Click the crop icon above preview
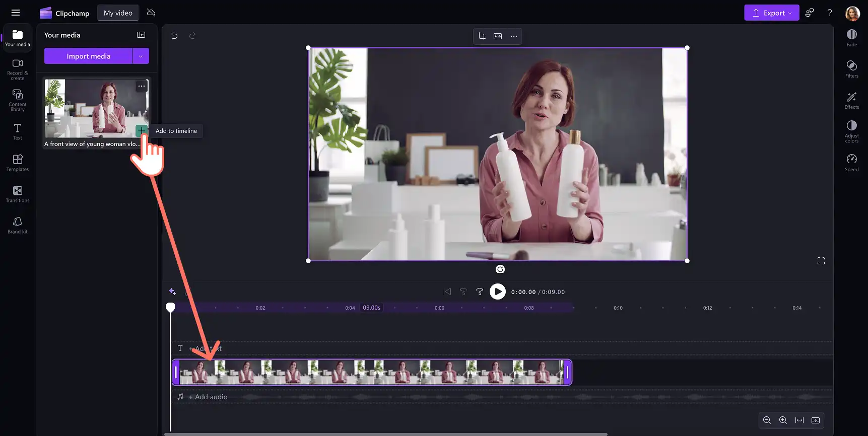Image resolution: width=868 pixels, height=436 pixels. [482, 36]
